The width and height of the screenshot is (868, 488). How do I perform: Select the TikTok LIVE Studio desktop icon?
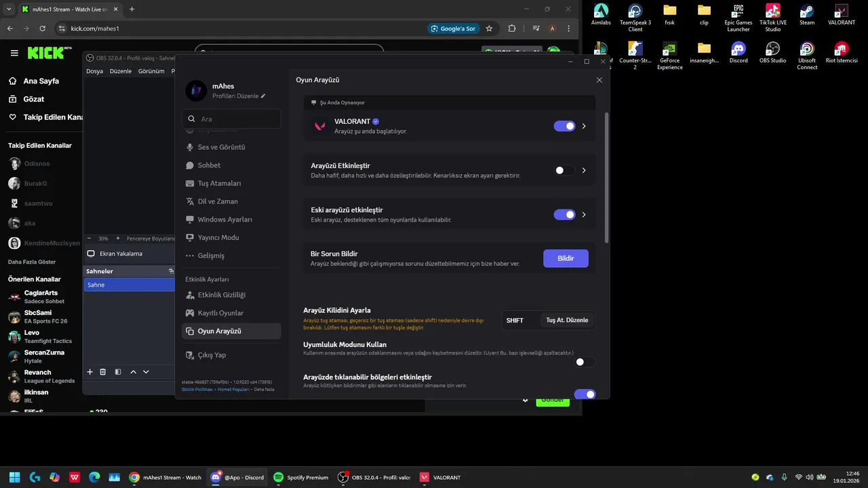coord(773,18)
